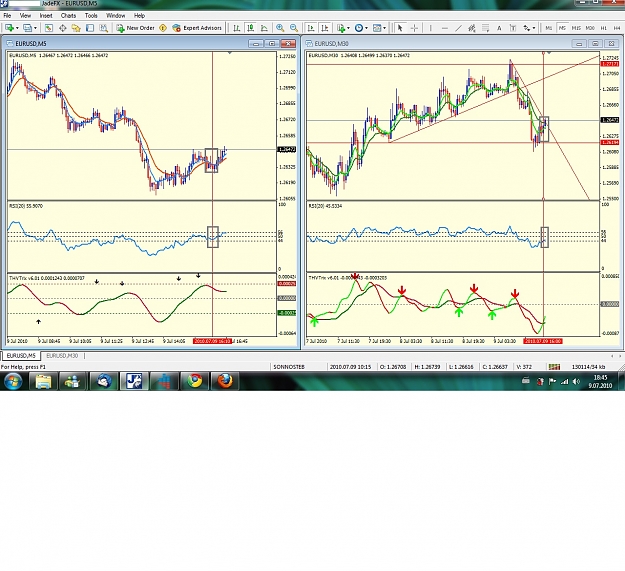Click the connection status bars indicator

(x=554, y=367)
